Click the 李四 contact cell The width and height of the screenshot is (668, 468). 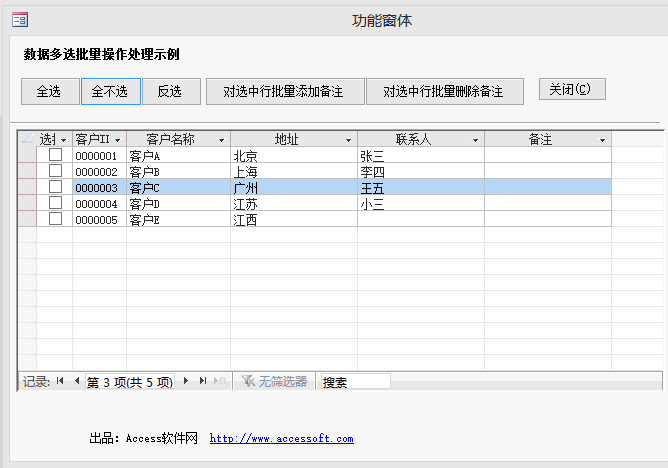click(x=421, y=171)
